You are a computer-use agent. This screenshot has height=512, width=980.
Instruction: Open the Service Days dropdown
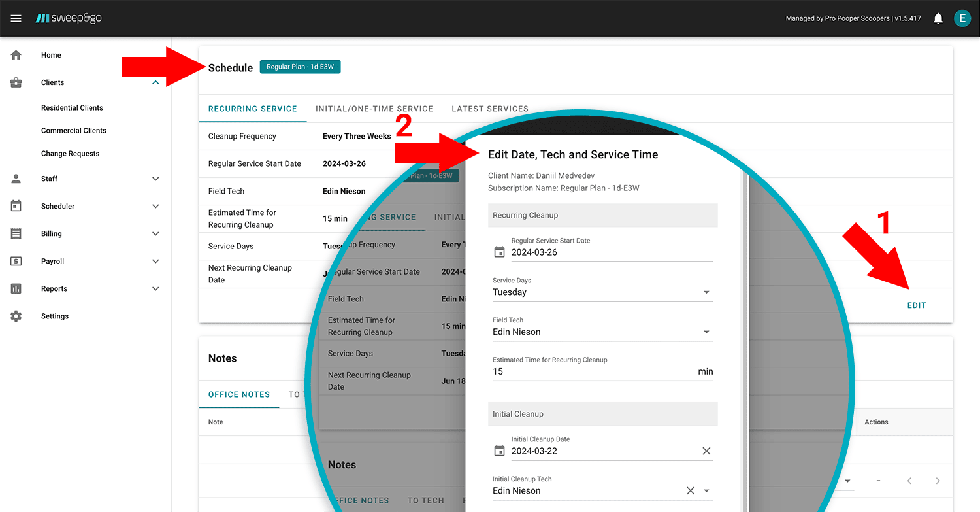[x=706, y=292]
